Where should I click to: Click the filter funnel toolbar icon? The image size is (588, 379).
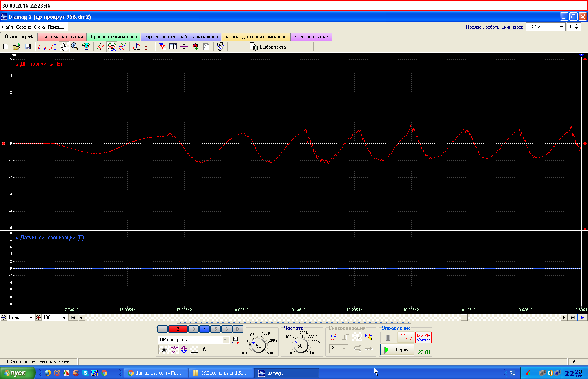coord(162,47)
